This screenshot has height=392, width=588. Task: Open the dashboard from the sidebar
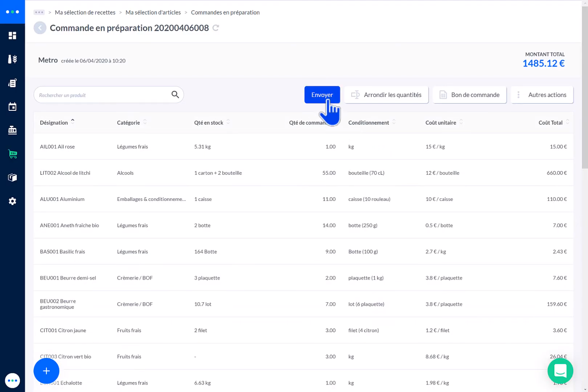12,36
